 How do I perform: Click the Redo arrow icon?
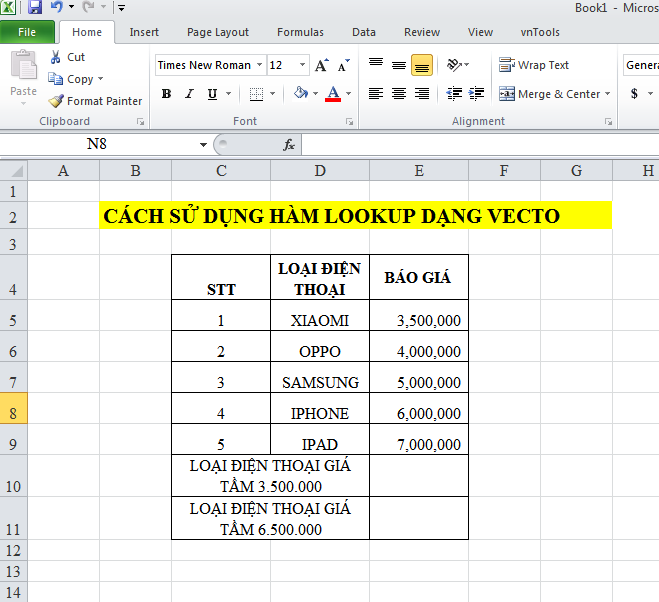89,7
